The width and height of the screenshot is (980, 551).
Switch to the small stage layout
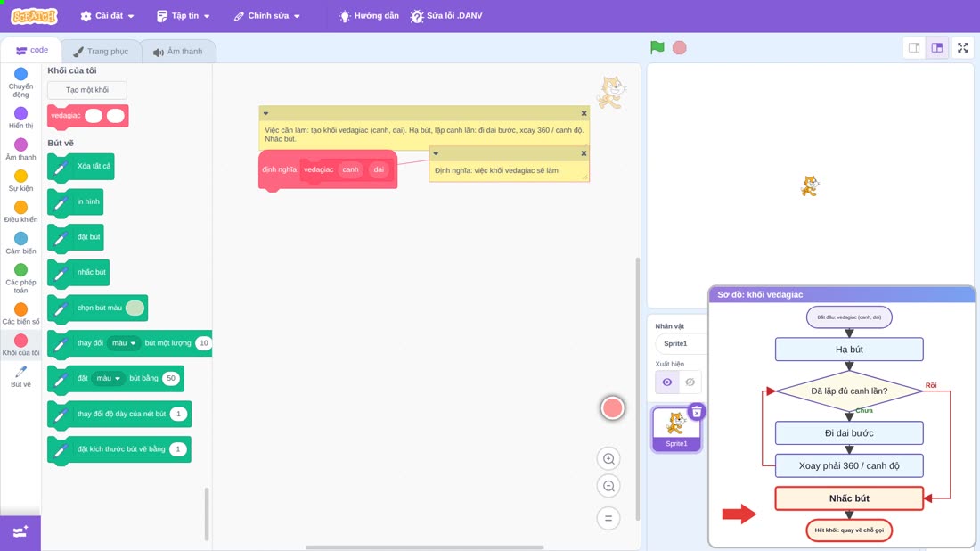(914, 47)
